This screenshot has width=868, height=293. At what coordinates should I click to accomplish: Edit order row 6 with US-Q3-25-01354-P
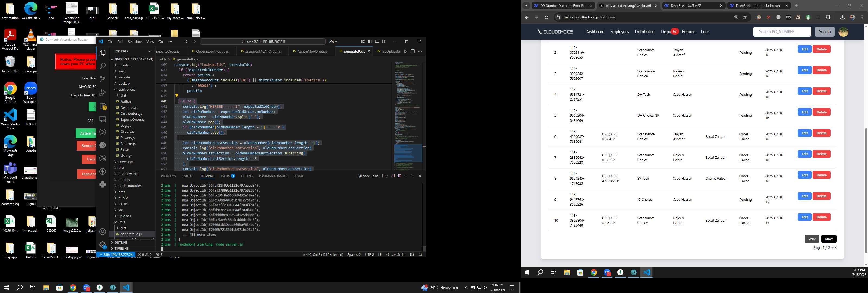[804, 133]
